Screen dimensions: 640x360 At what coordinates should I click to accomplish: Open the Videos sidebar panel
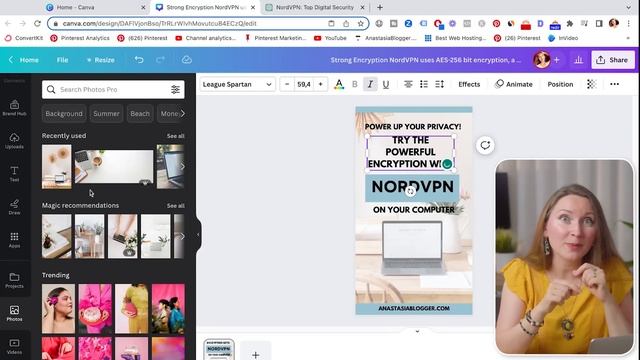pyautogui.click(x=14, y=347)
